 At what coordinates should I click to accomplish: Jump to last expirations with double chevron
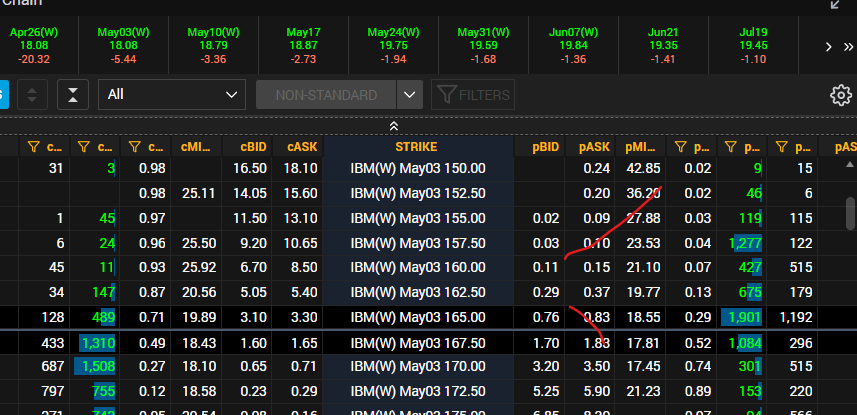tap(848, 46)
